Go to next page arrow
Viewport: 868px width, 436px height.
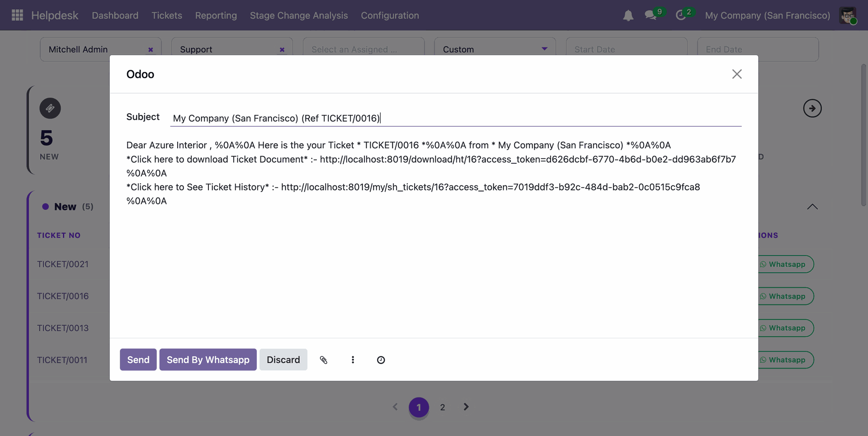click(466, 407)
